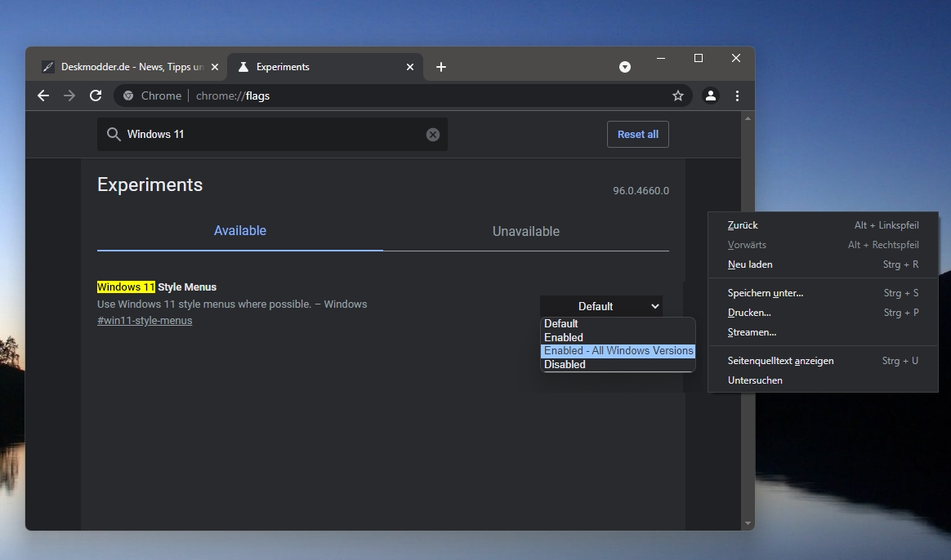Image resolution: width=951 pixels, height=560 pixels.
Task: Choose the plain Enabled option
Action: point(618,338)
